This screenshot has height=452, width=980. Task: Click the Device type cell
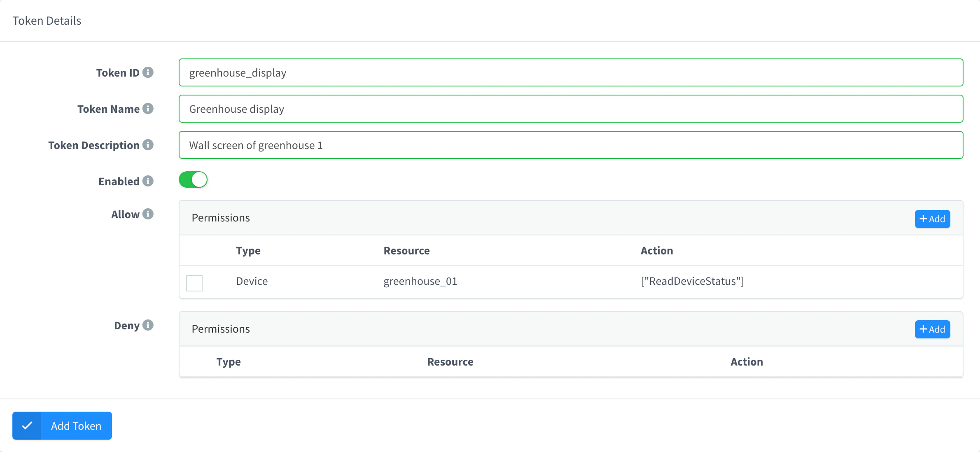coord(252,282)
